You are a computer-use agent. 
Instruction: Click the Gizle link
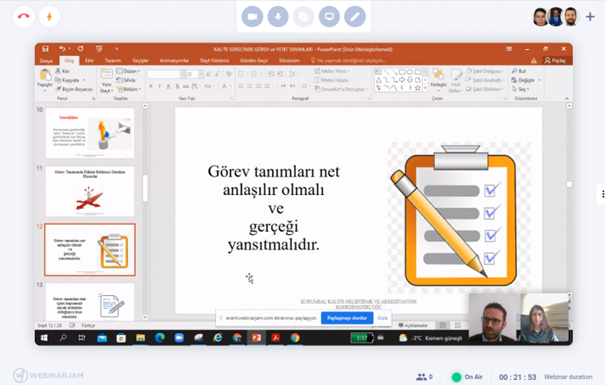[382, 318]
